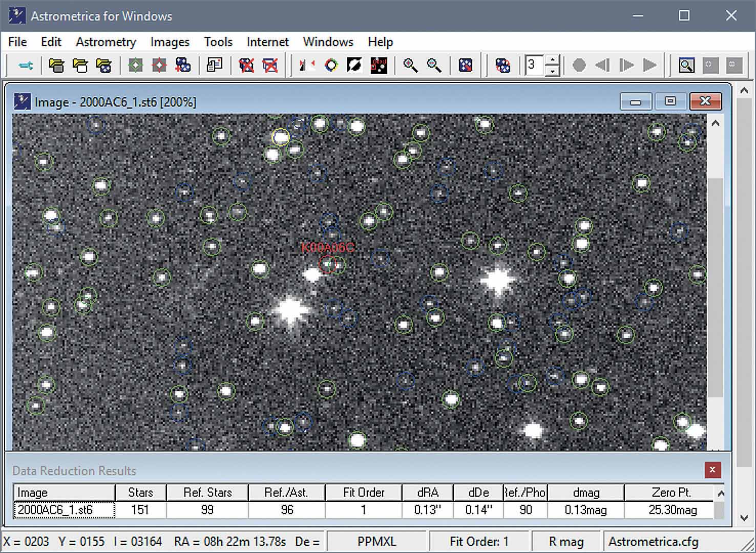Start Moving Object Detection with the red crosshair icon
756x553 pixels.
pos(159,65)
